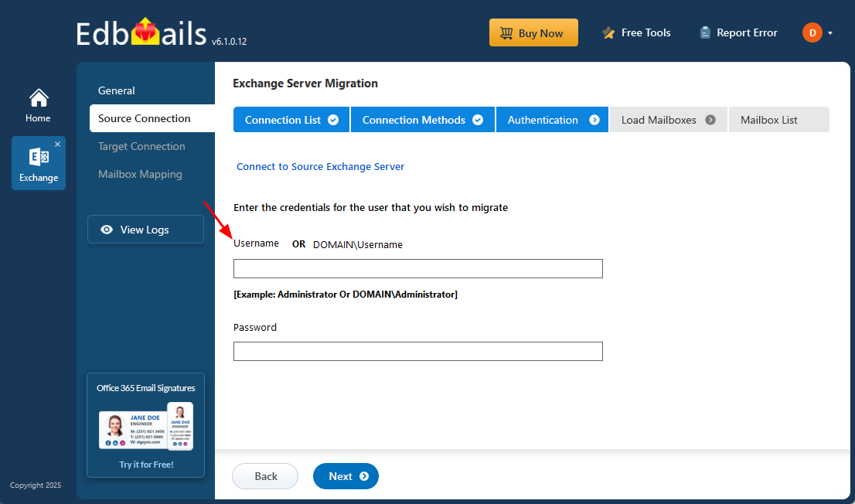Select Source Connection in the side menu

point(152,118)
